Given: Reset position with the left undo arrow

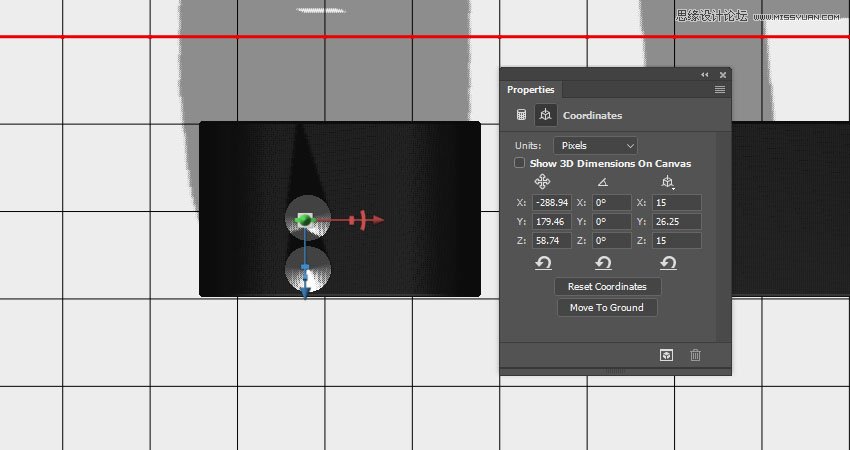Looking at the screenshot, I should coord(542,263).
